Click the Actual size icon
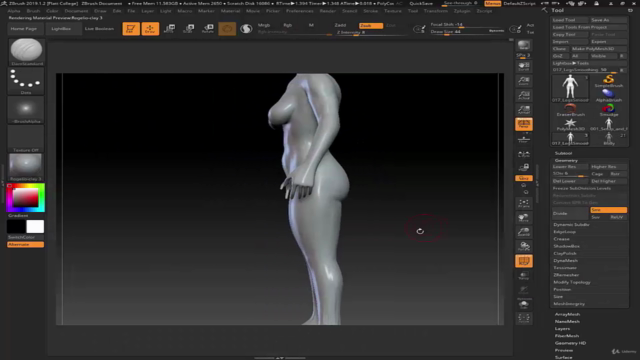Image resolution: width=640 pixels, height=360 pixels. tap(524, 95)
